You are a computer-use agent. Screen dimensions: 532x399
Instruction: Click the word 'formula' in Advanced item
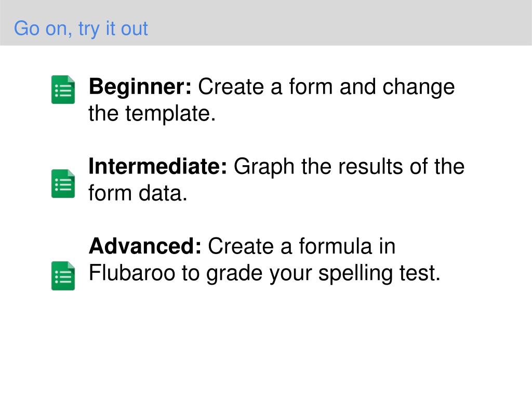tap(335, 246)
